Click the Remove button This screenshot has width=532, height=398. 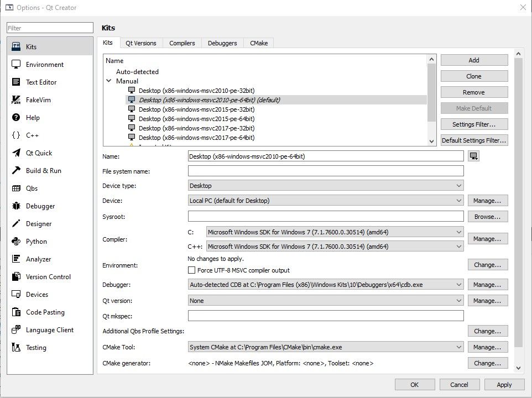tap(474, 92)
